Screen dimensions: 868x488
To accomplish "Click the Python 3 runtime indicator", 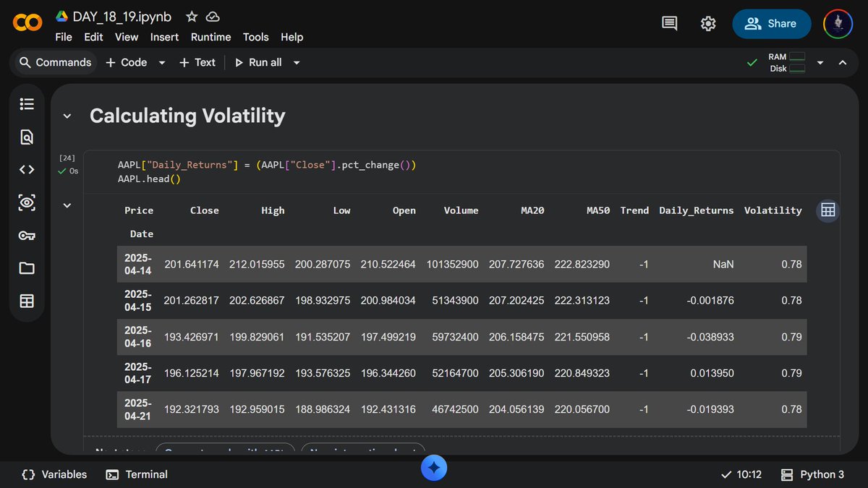I will pos(812,474).
